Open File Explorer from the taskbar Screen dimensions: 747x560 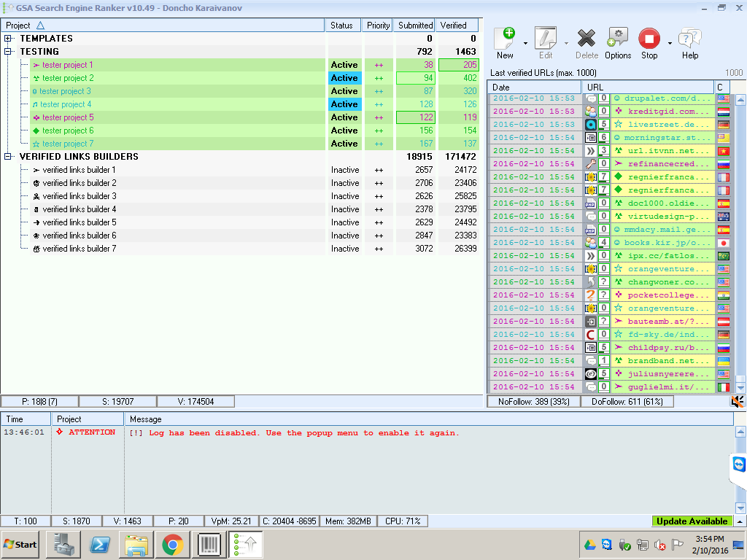point(136,544)
